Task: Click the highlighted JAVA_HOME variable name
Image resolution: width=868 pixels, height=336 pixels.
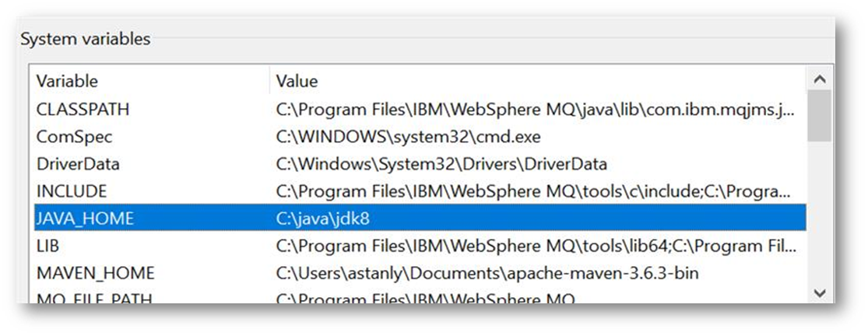Action: click(85, 219)
